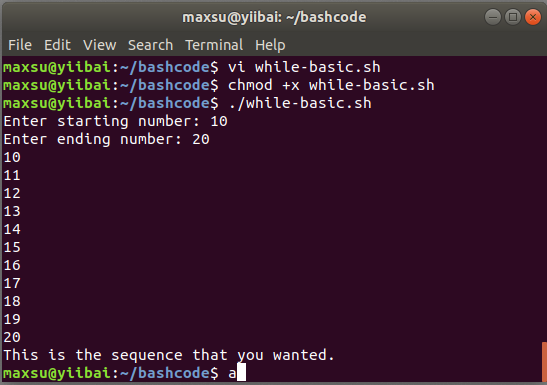
Task: Click the terminal scrollbar thumb
Action: tap(544, 362)
